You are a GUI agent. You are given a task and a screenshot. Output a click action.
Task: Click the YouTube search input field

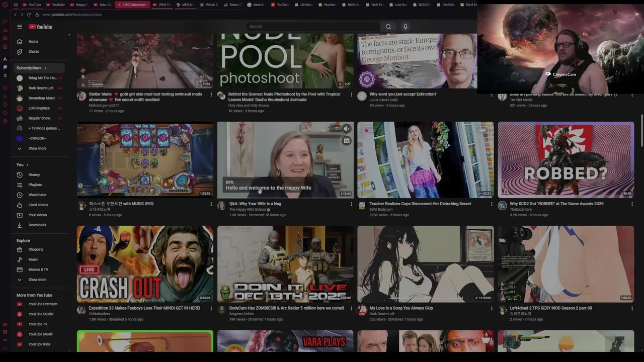click(313, 27)
